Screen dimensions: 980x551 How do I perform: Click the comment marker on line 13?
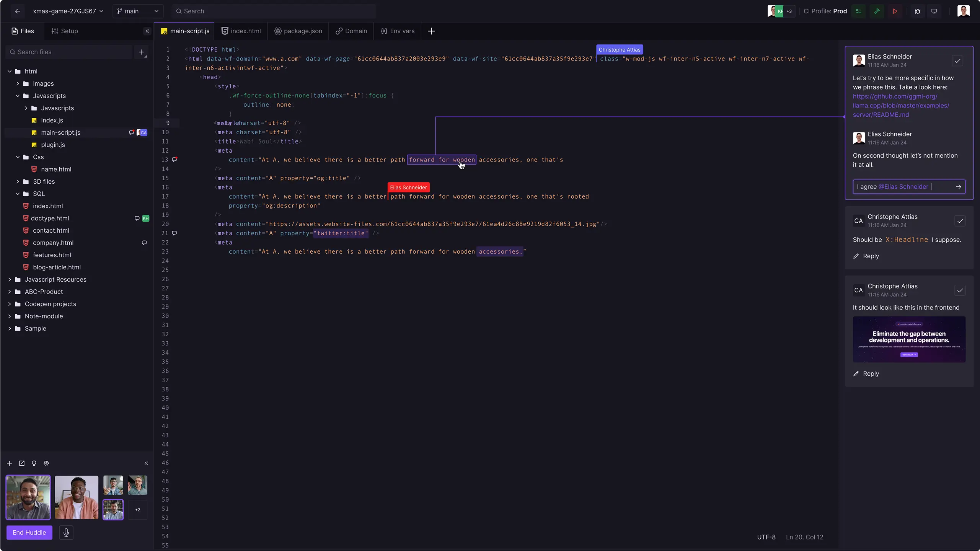[x=174, y=159]
